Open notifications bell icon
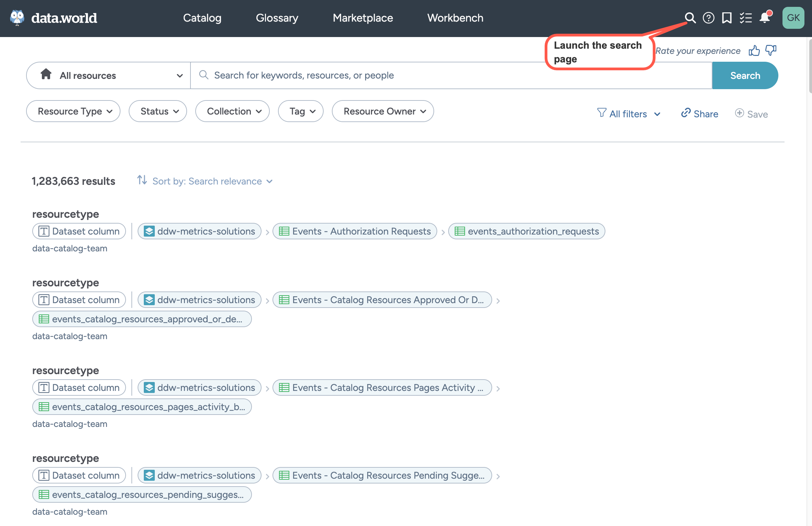Screen dimensions: 812x526 (x=765, y=18)
